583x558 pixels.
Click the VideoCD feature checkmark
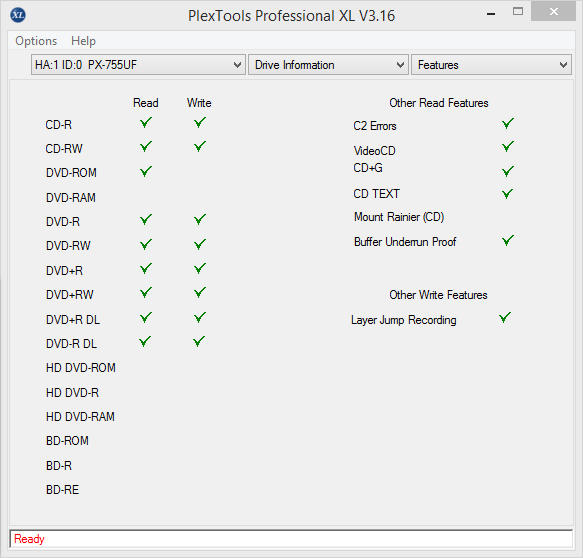point(508,146)
